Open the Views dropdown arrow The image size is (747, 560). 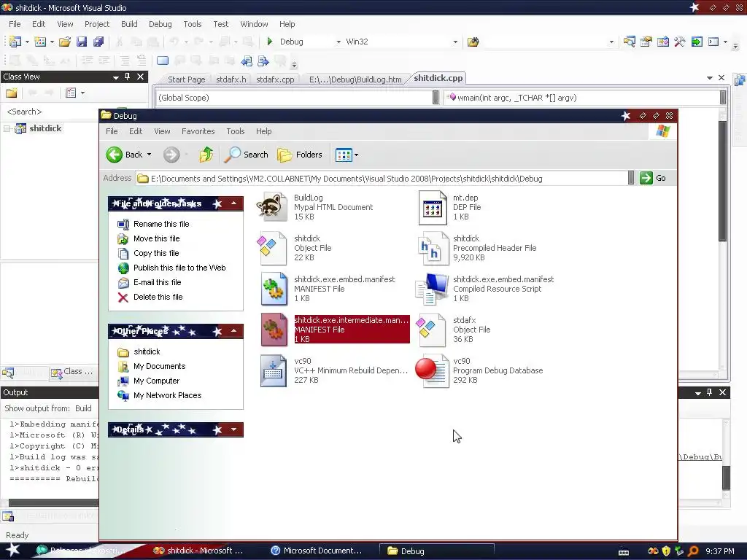[356, 155]
